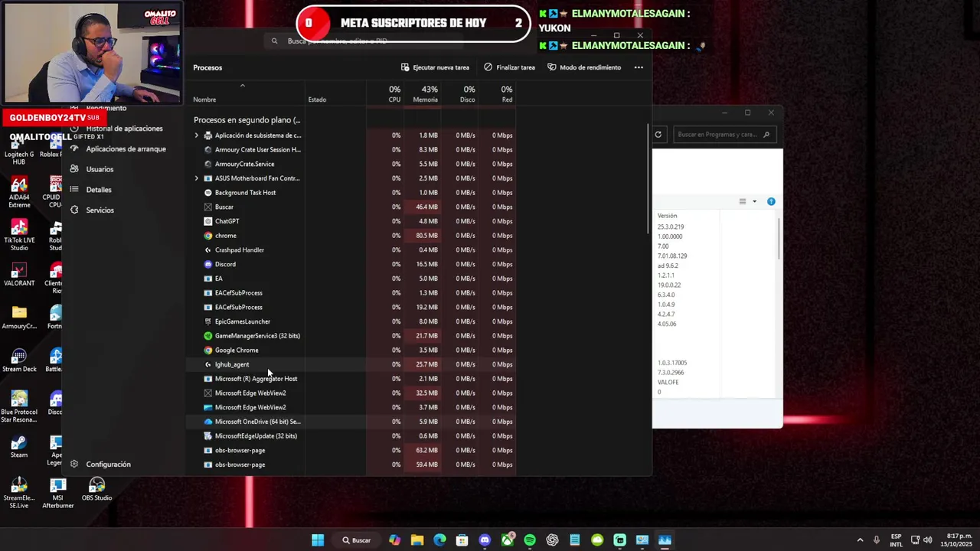Open Spotify from the taskbar

tap(530, 540)
